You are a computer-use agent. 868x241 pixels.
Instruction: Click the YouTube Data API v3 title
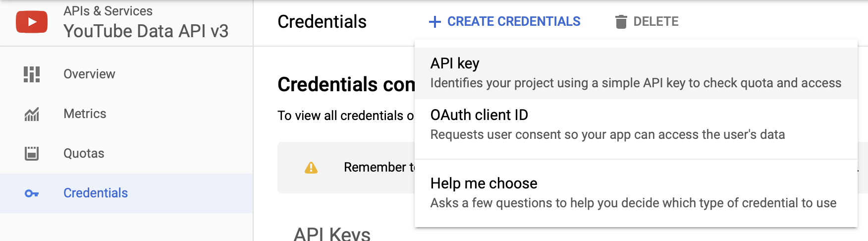coord(146,31)
